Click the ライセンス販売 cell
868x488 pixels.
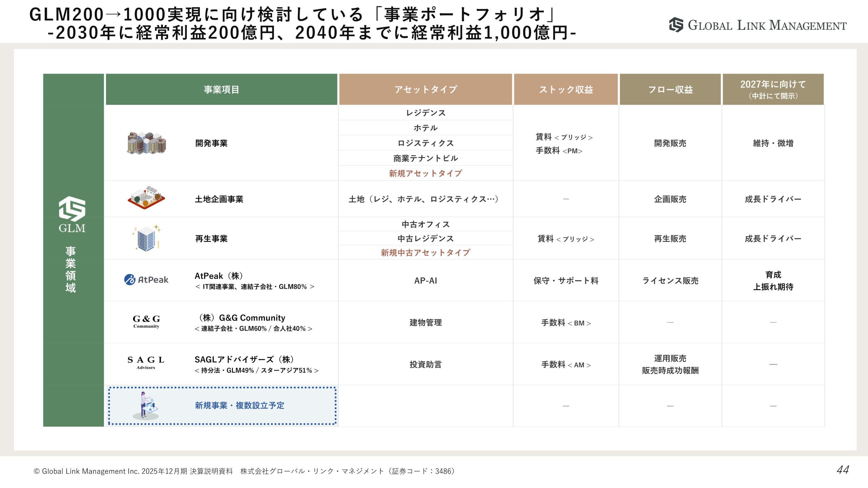670,281
